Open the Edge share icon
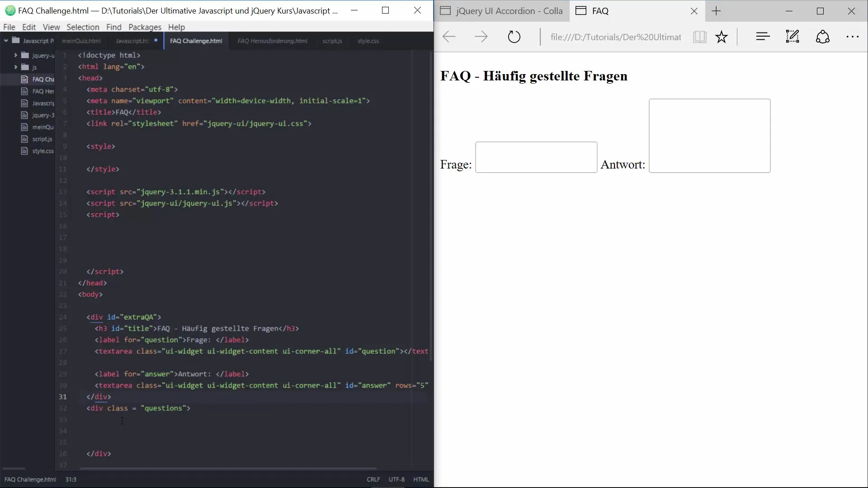The width and height of the screenshot is (868, 488). click(822, 37)
